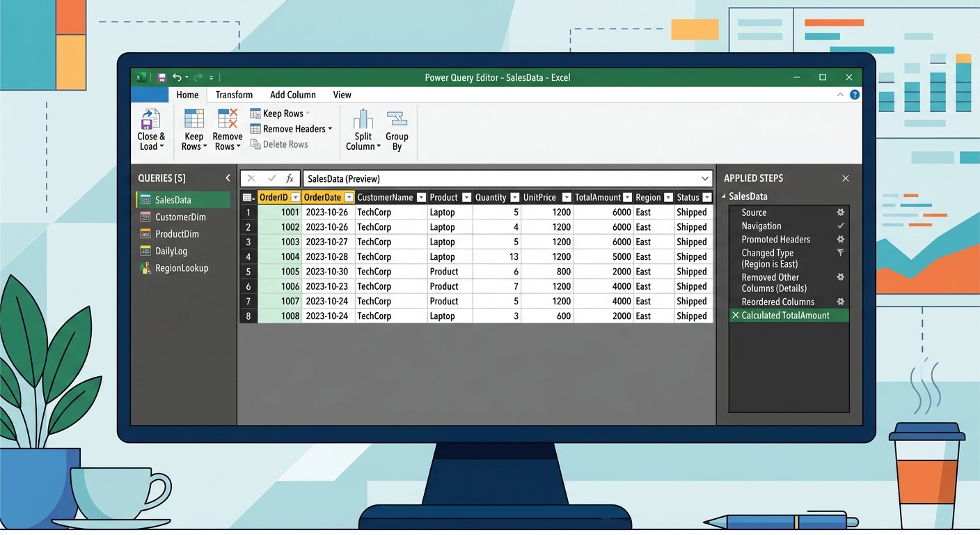Collapse the SalesData applied steps group

tap(724, 197)
